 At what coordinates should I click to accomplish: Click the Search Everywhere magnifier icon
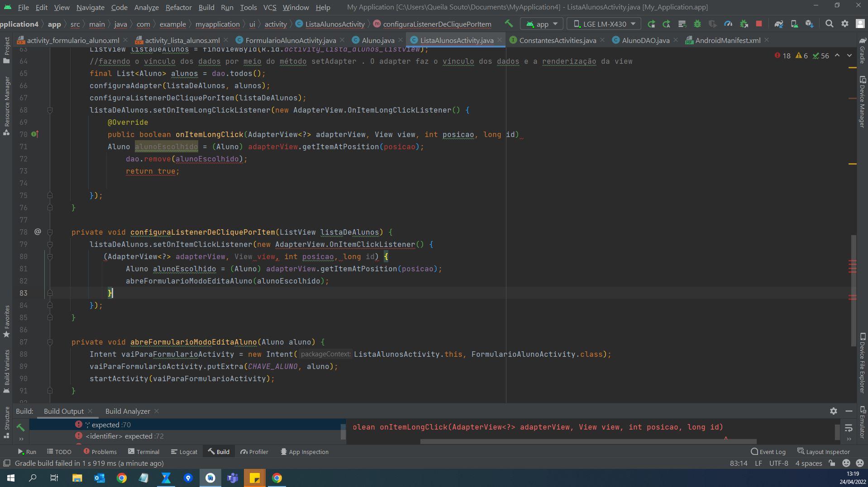tap(829, 24)
